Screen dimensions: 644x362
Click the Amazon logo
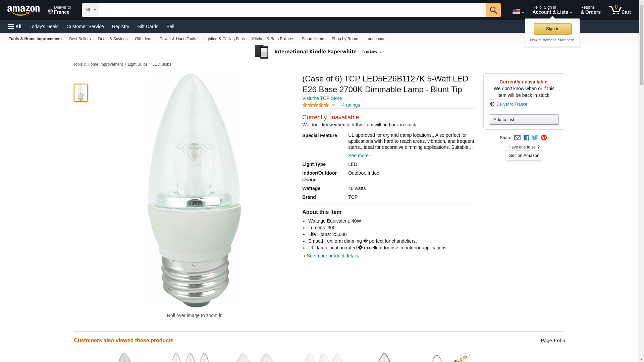[x=23, y=10]
